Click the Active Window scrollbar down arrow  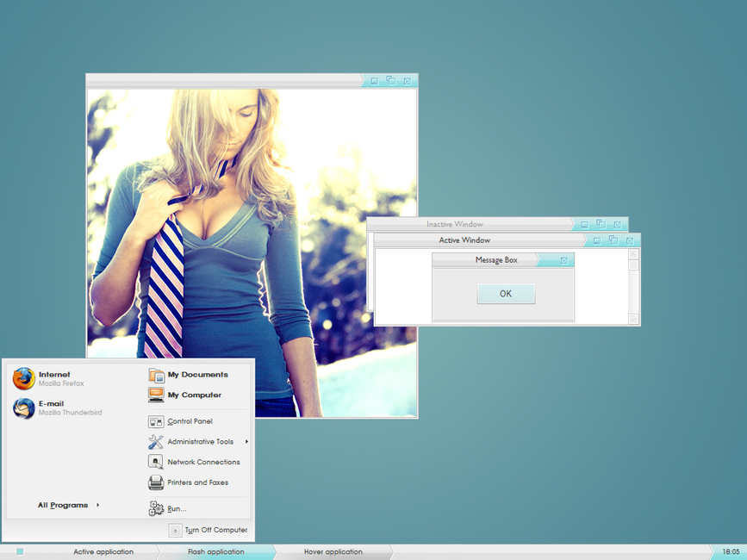pyautogui.click(x=633, y=319)
